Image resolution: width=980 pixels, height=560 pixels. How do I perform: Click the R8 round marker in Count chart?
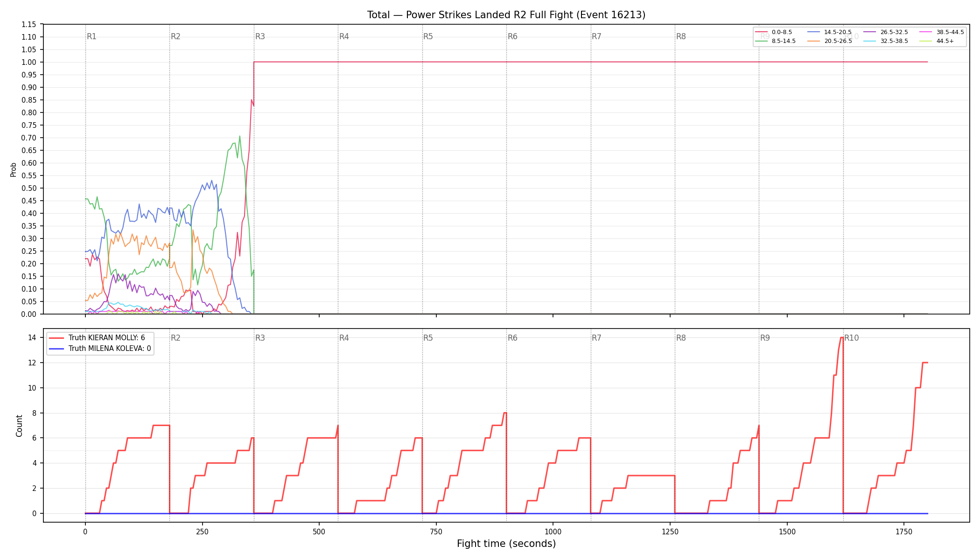tap(681, 338)
